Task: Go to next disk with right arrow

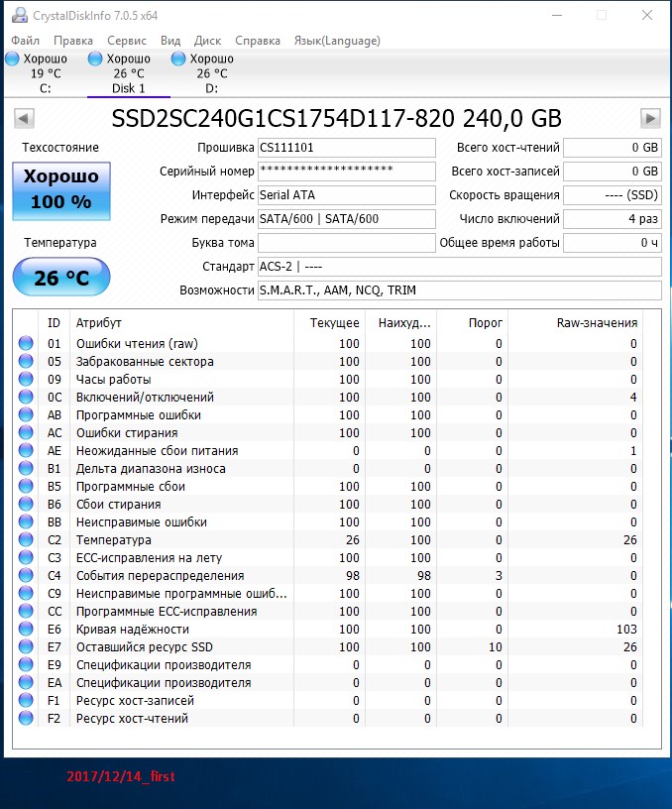Action: click(x=650, y=118)
